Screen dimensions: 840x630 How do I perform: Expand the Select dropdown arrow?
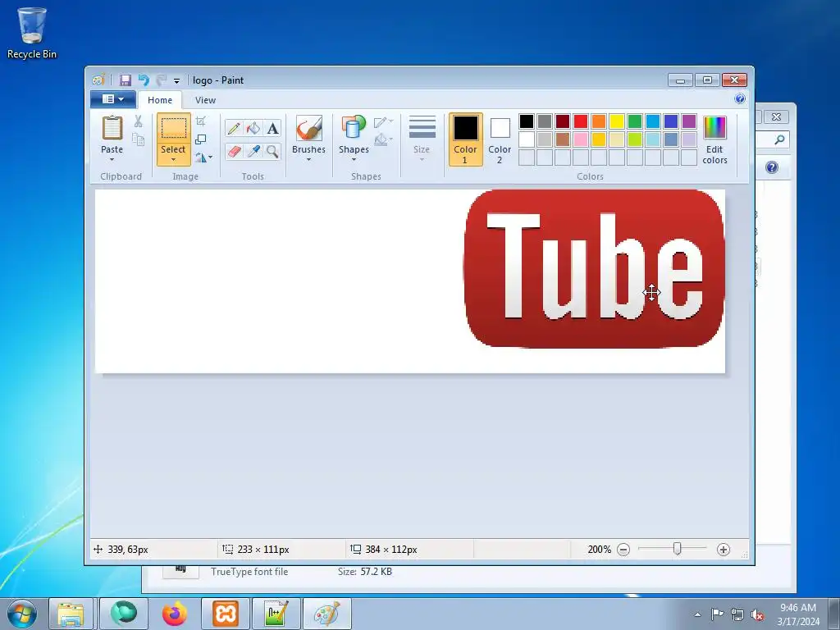(173, 160)
